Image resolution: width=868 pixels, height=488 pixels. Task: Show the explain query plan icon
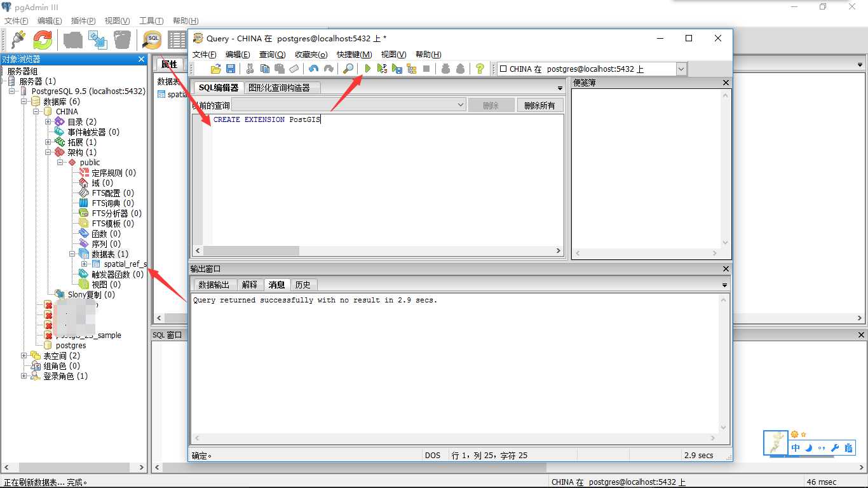click(x=412, y=69)
